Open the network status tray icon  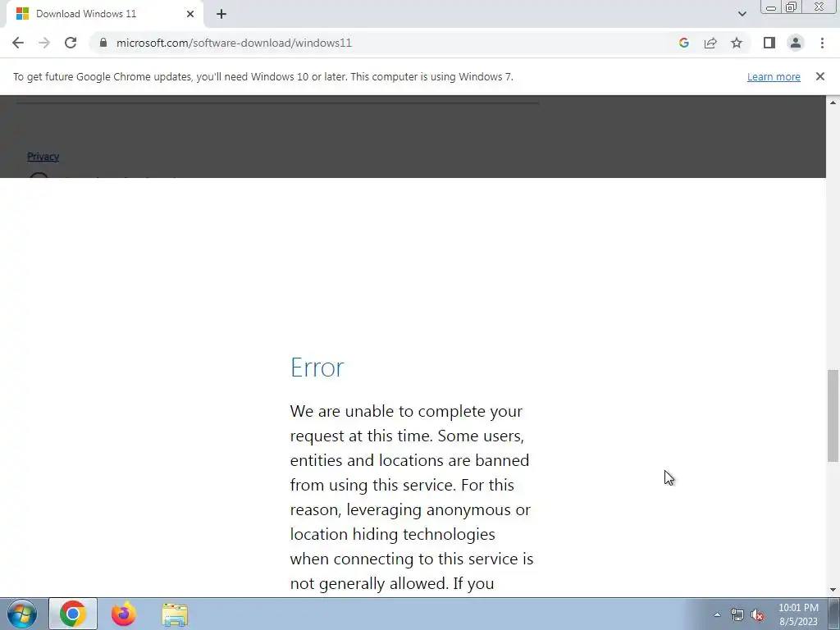tap(737, 615)
